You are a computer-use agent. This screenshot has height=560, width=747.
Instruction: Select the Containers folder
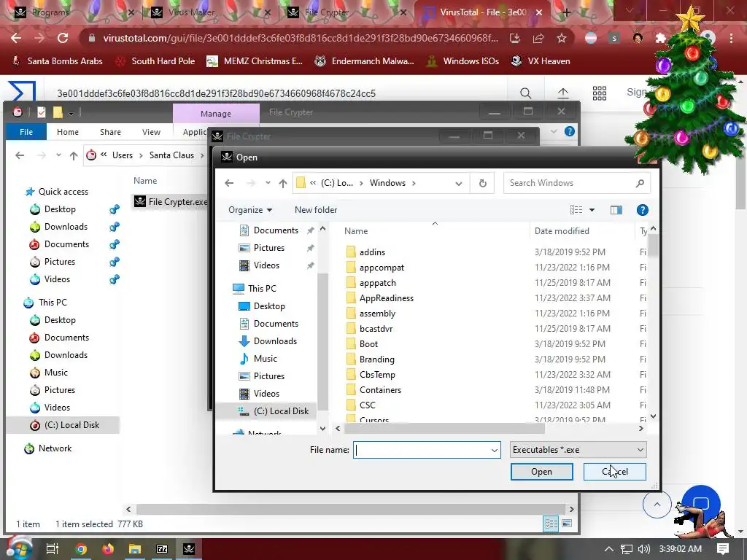coord(380,390)
